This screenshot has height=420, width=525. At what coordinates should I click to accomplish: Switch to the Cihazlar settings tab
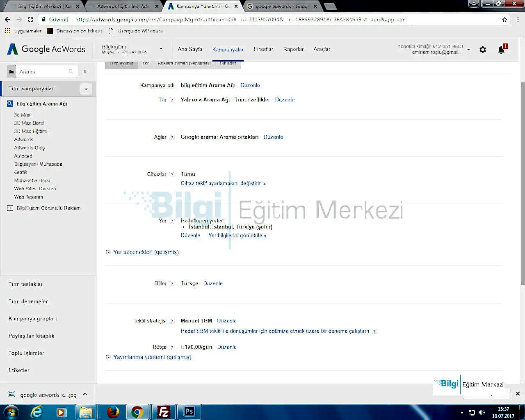click(x=228, y=63)
